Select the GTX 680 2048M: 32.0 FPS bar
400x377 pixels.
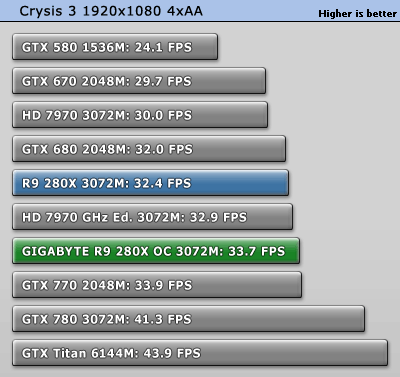pyautogui.click(x=149, y=149)
